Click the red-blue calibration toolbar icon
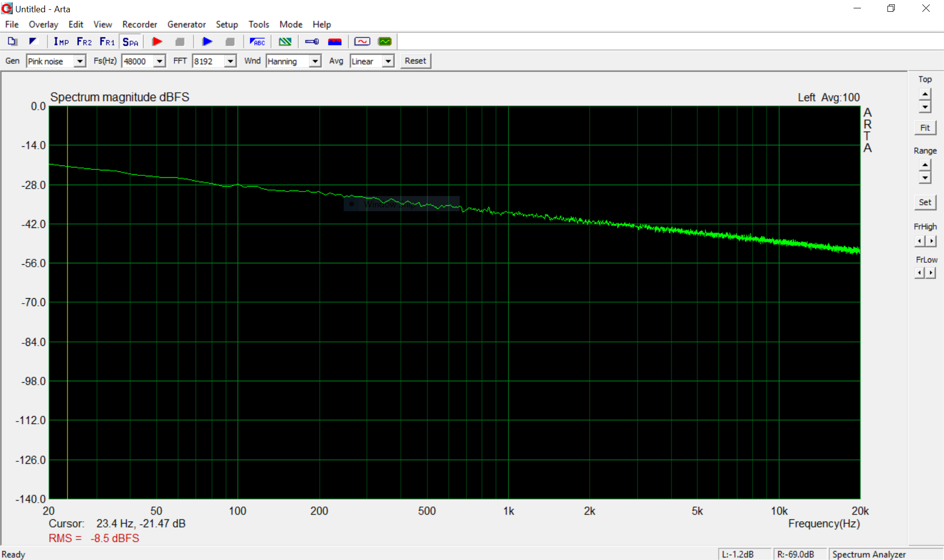 (x=334, y=42)
